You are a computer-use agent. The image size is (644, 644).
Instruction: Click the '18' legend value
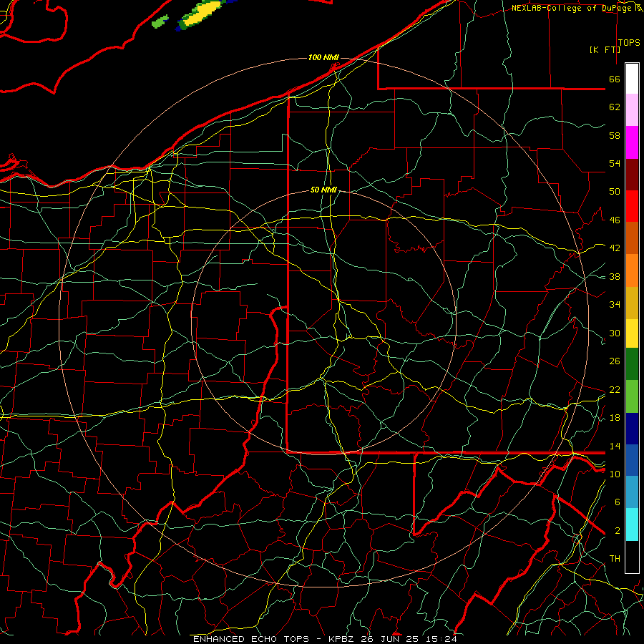[x=615, y=418]
